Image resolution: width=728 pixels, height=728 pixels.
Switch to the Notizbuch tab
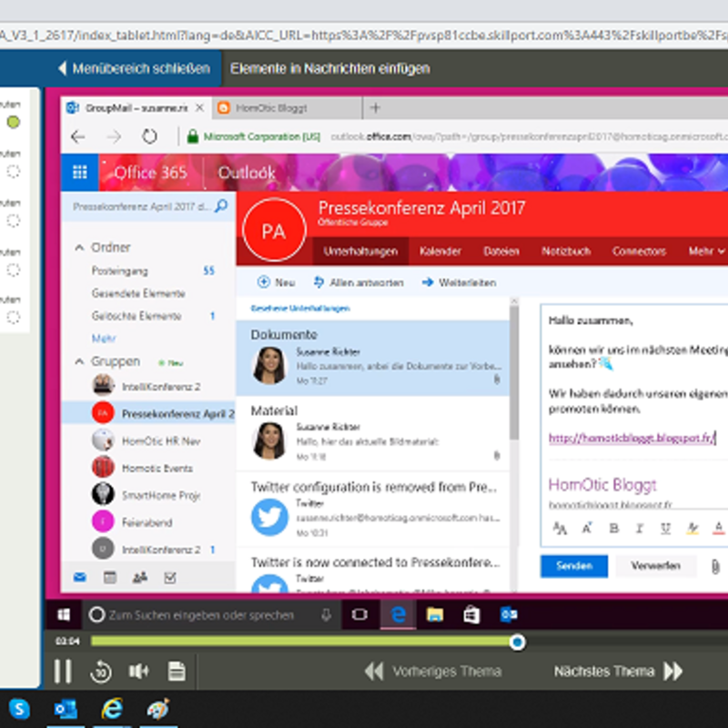point(566,251)
